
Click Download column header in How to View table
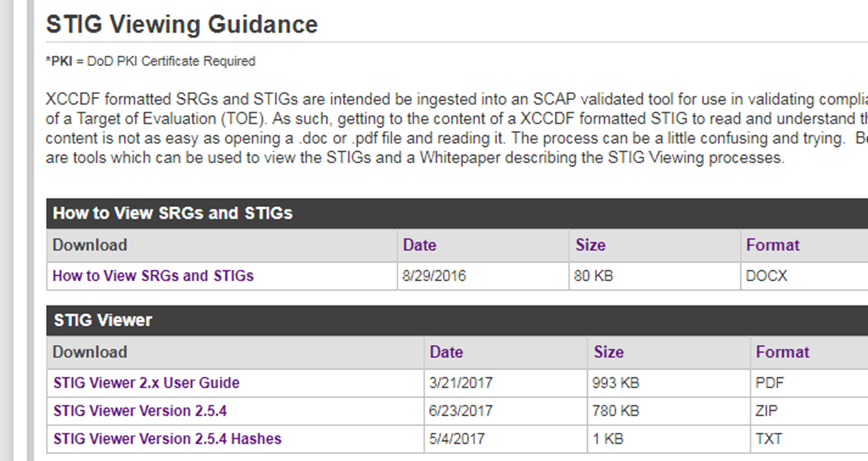[x=90, y=245]
